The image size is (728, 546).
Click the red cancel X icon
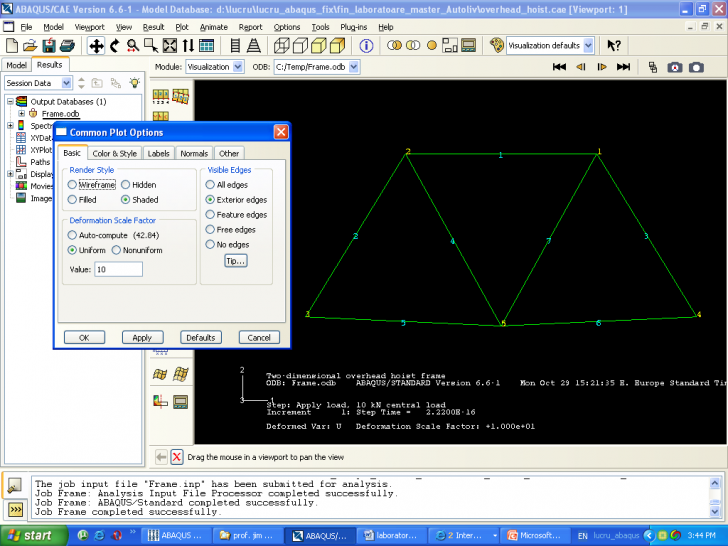tap(177, 457)
